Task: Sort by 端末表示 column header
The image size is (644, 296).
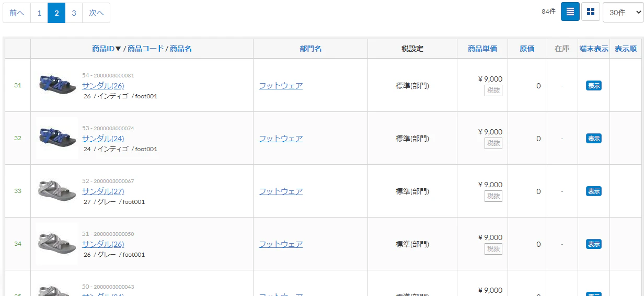Action: (x=594, y=49)
